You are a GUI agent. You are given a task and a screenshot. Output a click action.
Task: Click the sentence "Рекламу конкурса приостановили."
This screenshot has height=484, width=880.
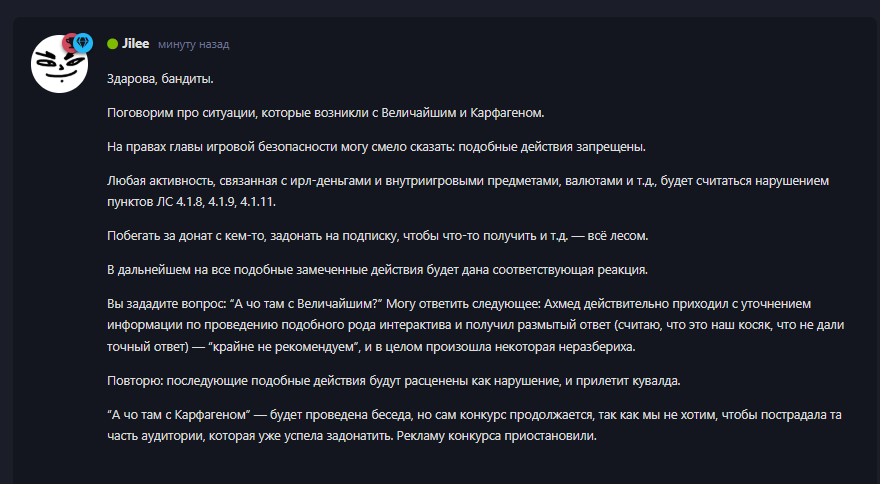[x=497, y=436]
